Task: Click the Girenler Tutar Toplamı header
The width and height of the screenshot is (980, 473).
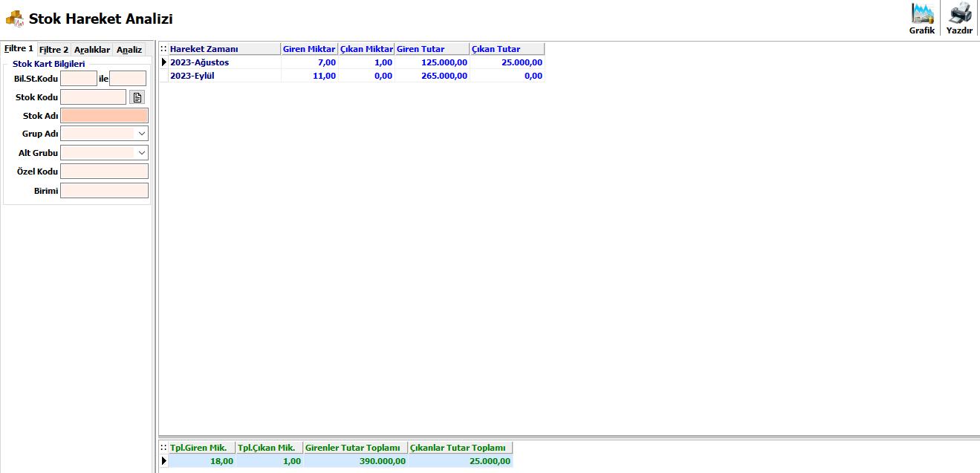Action: click(356, 448)
